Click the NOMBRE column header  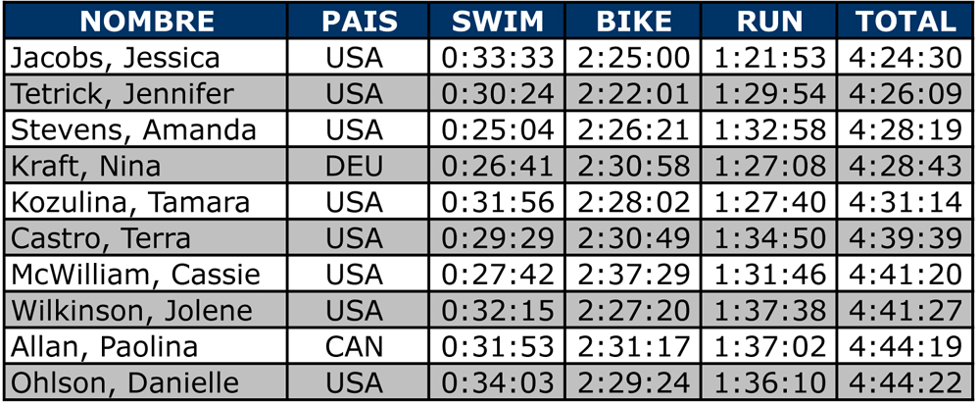pos(146,21)
